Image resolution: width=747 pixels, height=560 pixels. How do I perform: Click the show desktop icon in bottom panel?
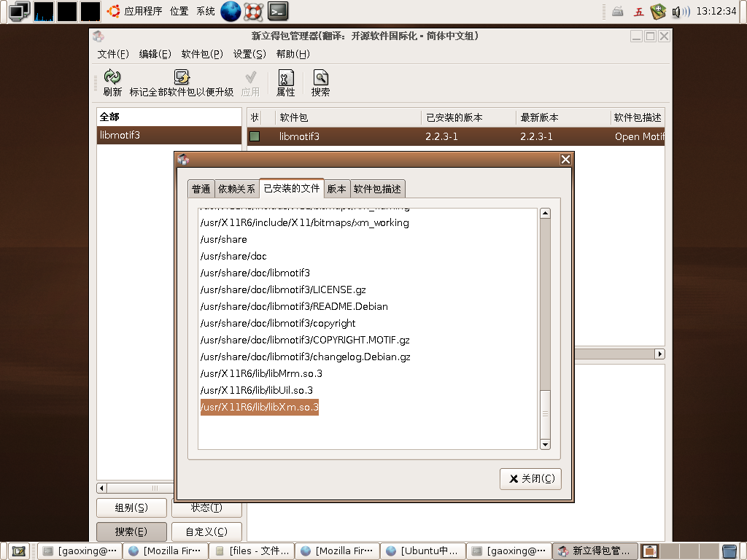(18, 551)
